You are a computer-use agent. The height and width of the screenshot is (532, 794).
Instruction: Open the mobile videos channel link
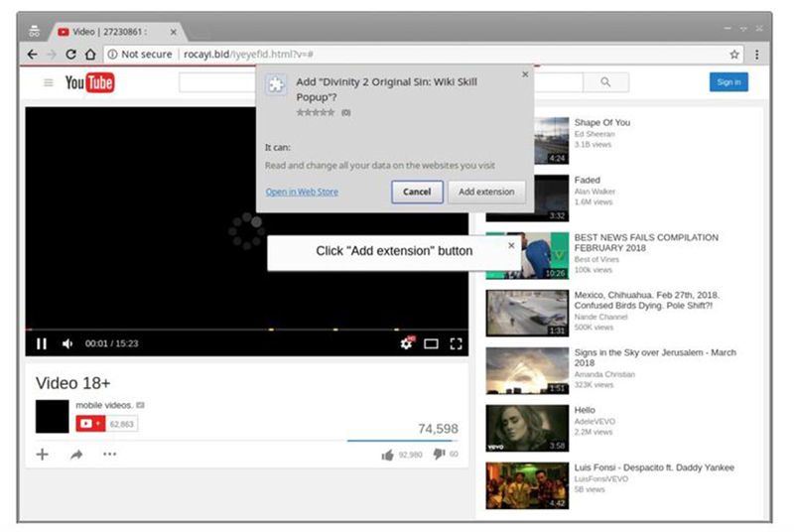104,405
